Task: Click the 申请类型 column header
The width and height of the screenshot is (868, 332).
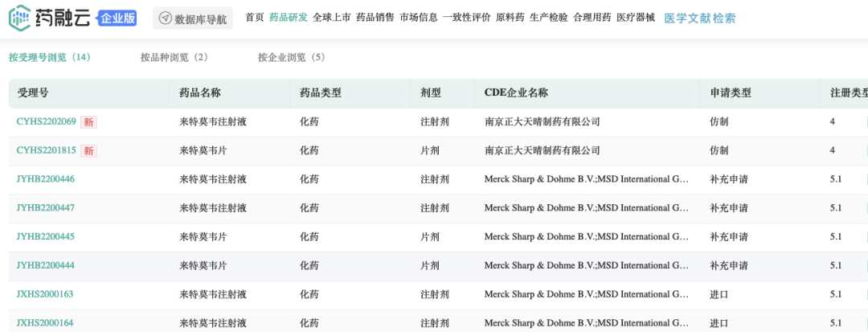Action: pos(730,93)
